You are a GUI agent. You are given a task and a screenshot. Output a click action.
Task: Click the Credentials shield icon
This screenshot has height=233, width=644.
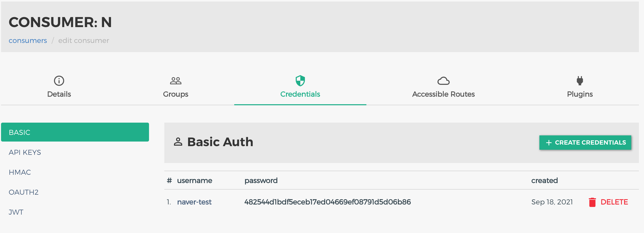point(300,81)
